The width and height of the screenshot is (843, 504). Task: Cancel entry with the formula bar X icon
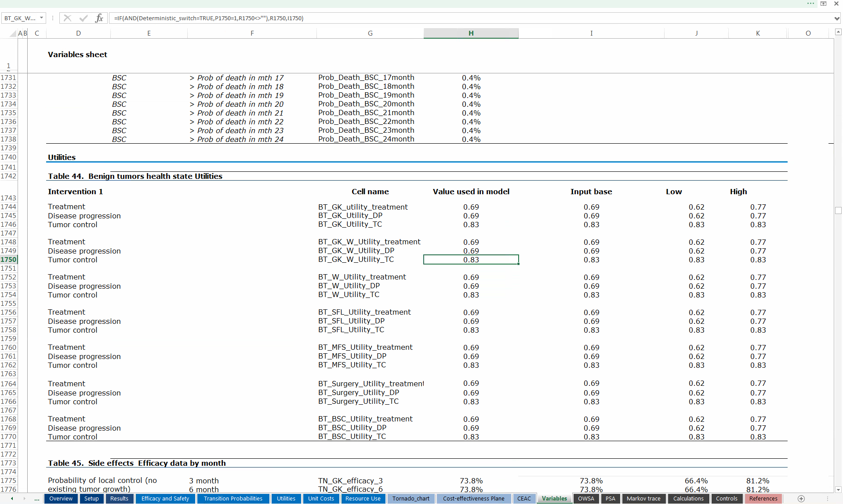point(67,18)
